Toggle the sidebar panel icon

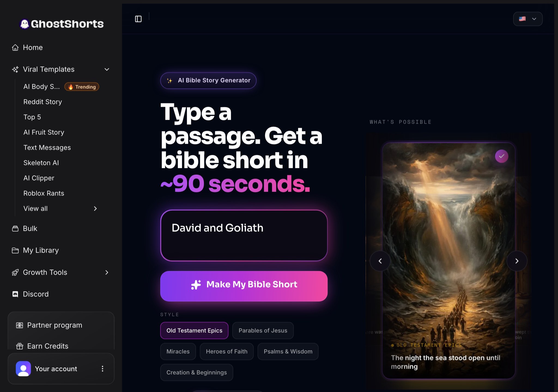tap(138, 19)
